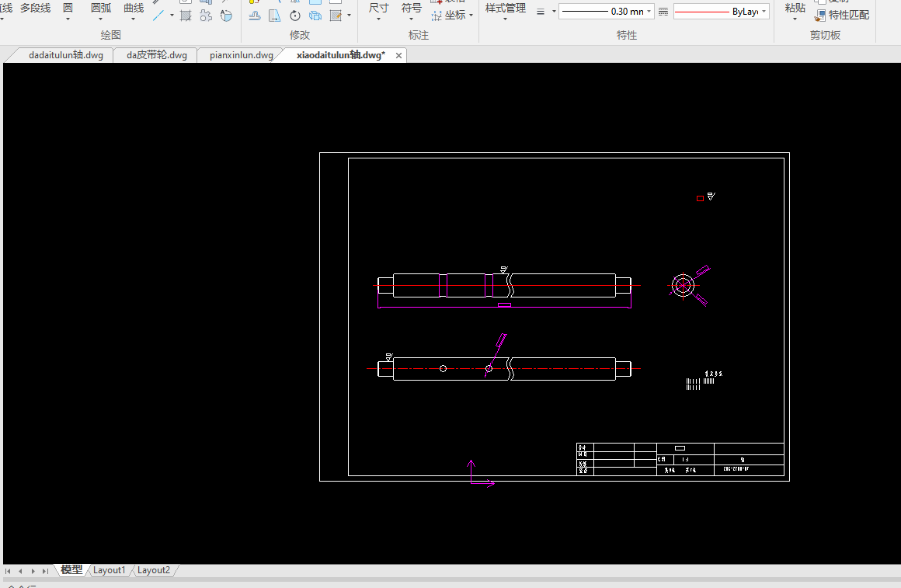Click the linetype icon beside ByLayer box
The width and height of the screenshot is (901, 588).
663,12
